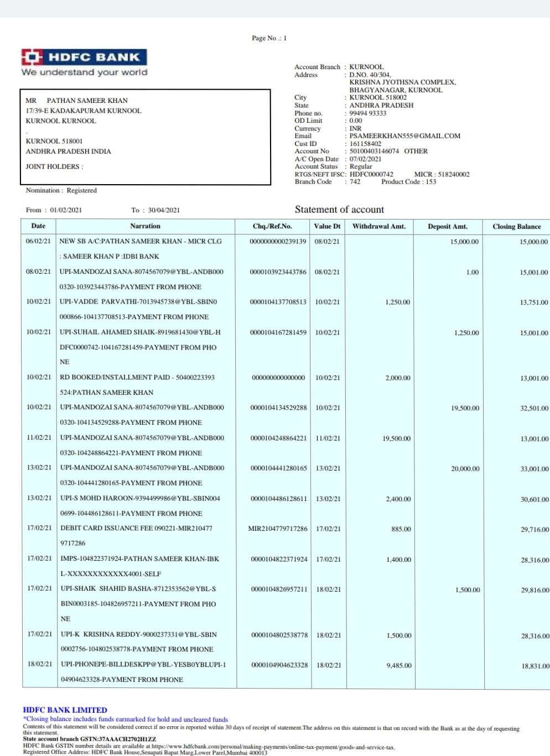
Task: Click the 15,001.00 balance on 08/02/21 row
Action: [x=533, y=273]
